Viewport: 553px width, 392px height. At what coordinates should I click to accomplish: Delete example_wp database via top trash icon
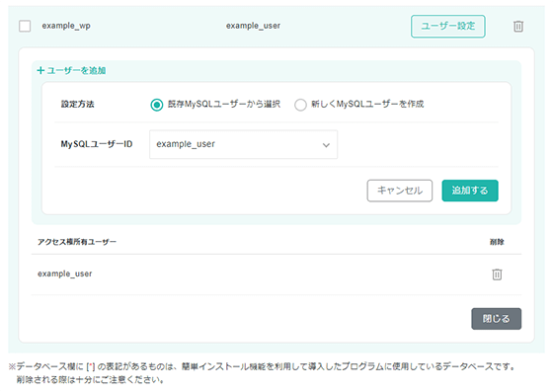518,26
